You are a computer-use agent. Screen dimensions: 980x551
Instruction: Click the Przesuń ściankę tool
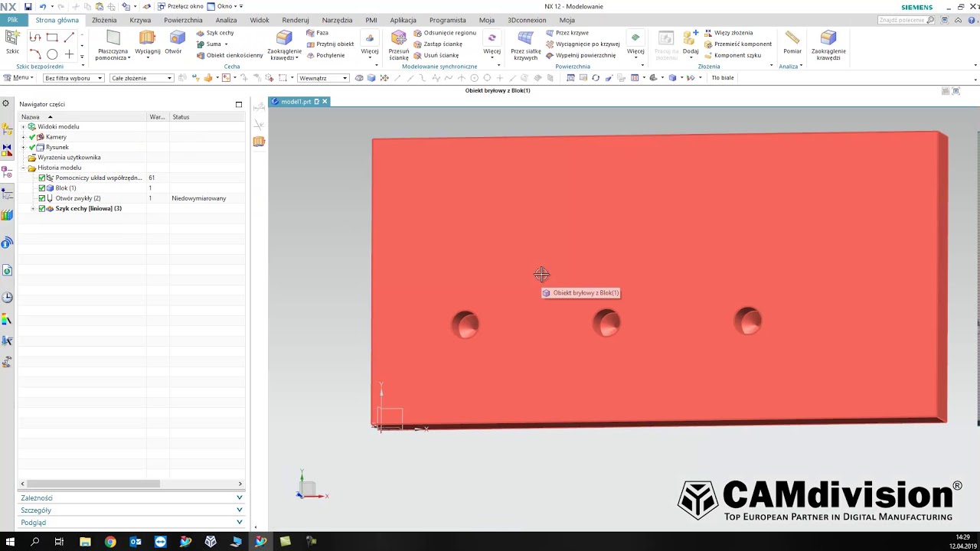point(398,45)
